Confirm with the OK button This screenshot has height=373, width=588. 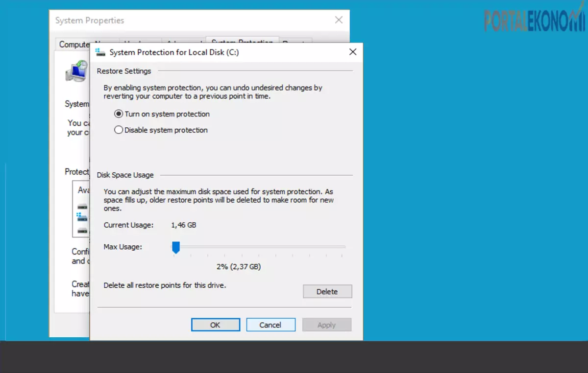pos(216,325)
